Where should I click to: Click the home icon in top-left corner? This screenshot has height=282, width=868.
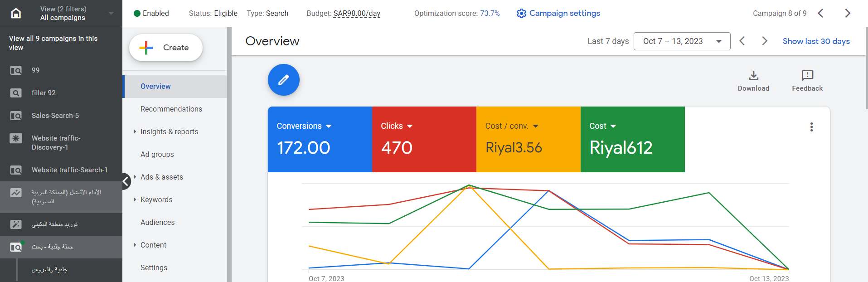16,13
